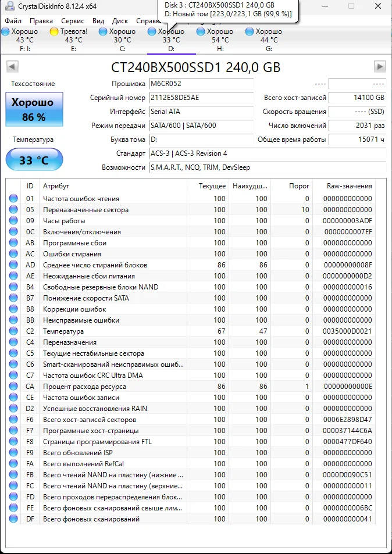Viewport: 392px width, 554px height.
Task: Click status orb for Процент расхода ресурса
Action: (13, 386)
